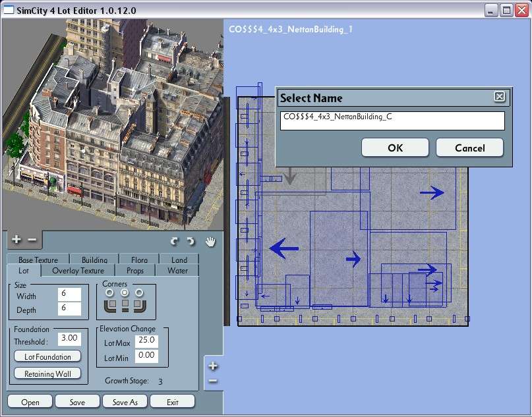Screen dimensions: 532x417
Task: Confirm the name with OK
Action: (x=396, y=148)
